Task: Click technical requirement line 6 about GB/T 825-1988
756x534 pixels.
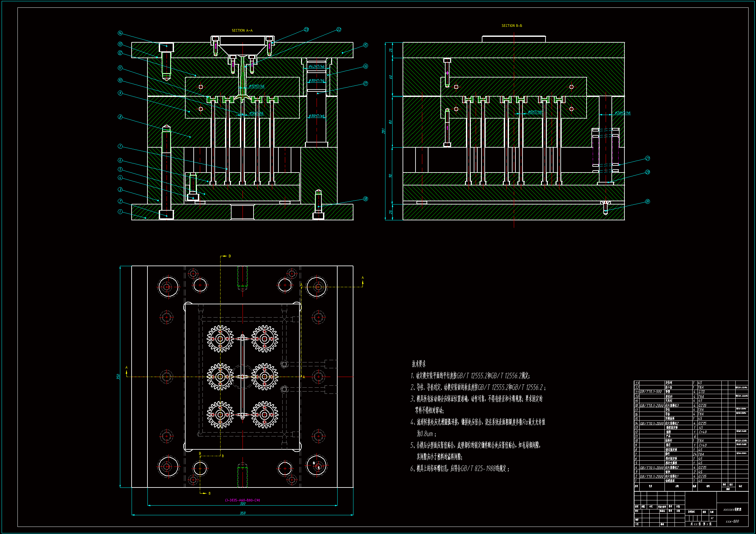Action: point(460,468)
